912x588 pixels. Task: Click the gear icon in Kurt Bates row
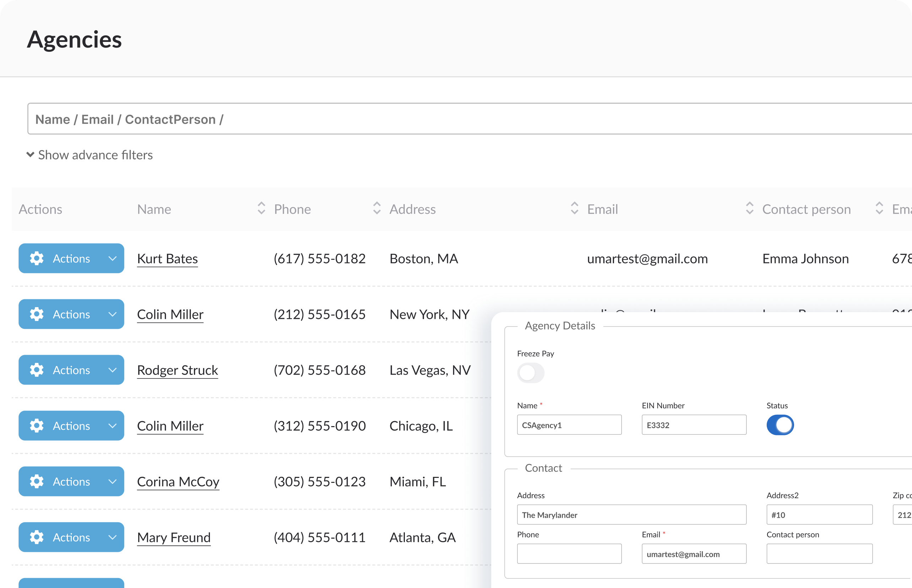click(x=37, y=258)
